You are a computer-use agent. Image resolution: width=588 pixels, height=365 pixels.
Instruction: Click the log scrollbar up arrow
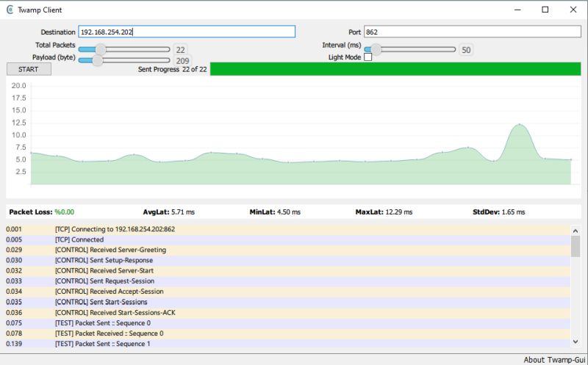coord(576,229)
